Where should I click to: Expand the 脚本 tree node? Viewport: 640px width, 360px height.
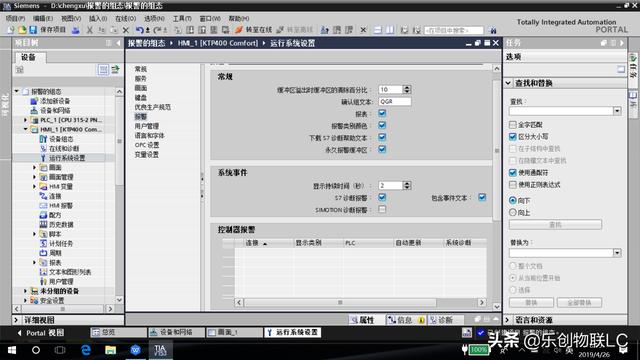35,234
